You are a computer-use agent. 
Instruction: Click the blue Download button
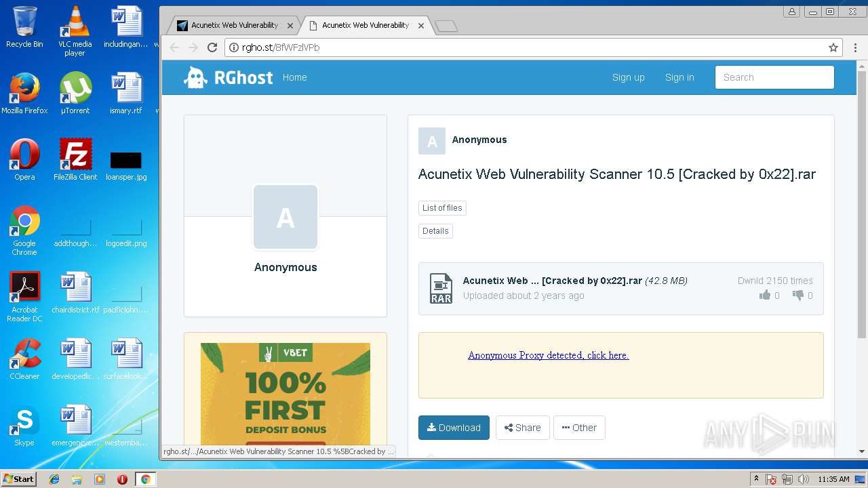(x=454, y=428)
